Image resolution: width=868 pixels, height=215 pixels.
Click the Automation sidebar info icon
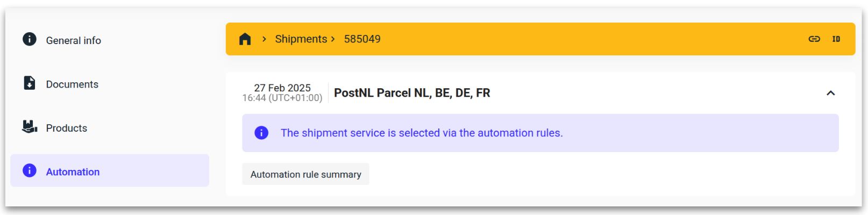(30, 170)
